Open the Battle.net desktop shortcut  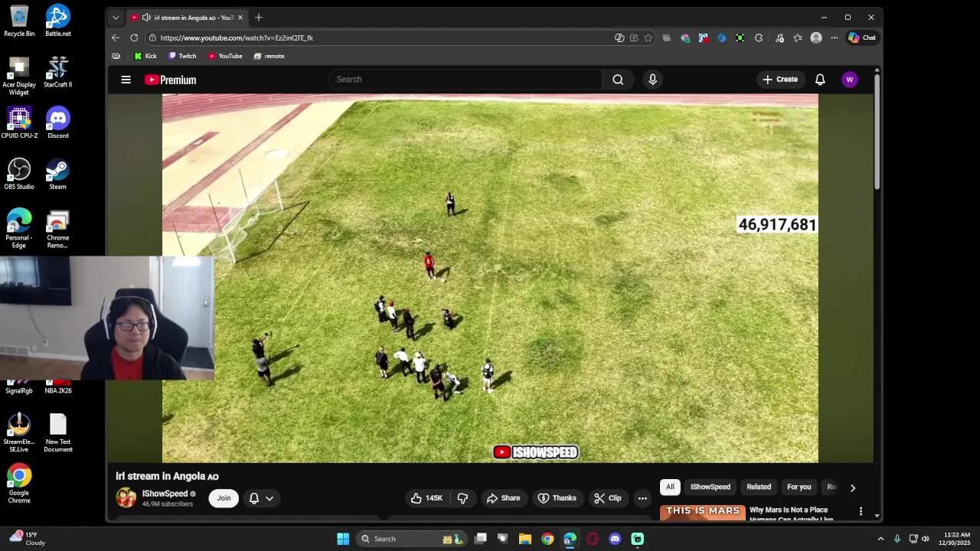click(58, 21)
